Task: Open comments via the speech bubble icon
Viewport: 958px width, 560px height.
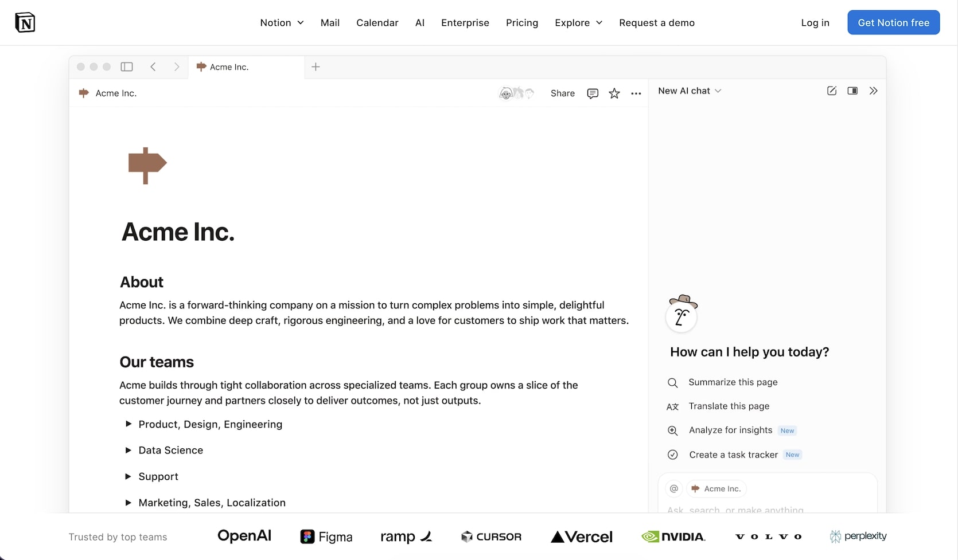Action: click(593, 93)
